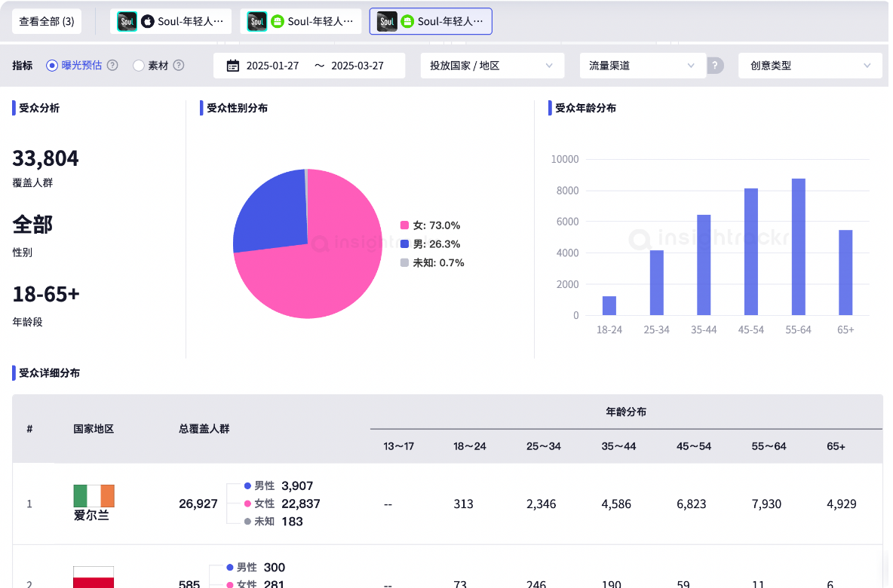893x588 pixels.
Task: Click the 18-24 bar in the age chart
Action: [609, 305]
